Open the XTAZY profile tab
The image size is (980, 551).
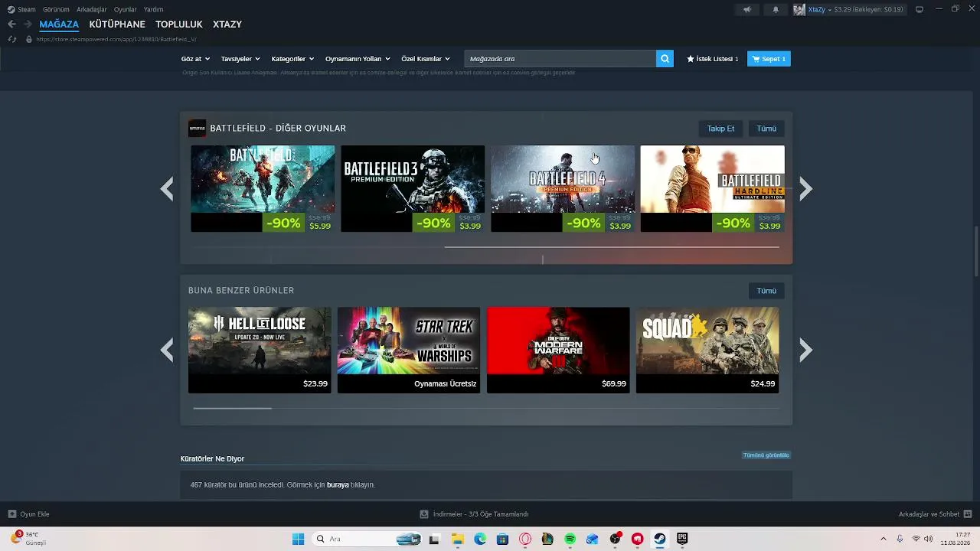tap(227, 24)
